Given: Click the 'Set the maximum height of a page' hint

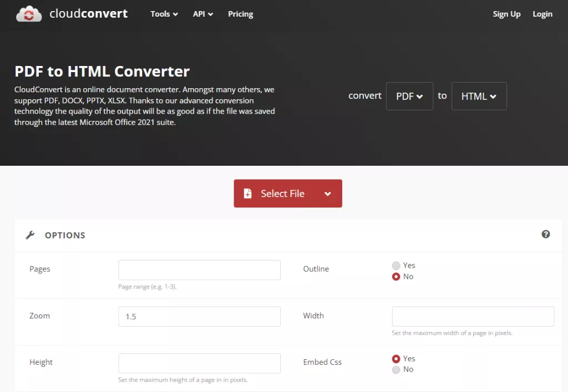Looking at the screenshot, I should pyautogui.click(x=183, y=380).
